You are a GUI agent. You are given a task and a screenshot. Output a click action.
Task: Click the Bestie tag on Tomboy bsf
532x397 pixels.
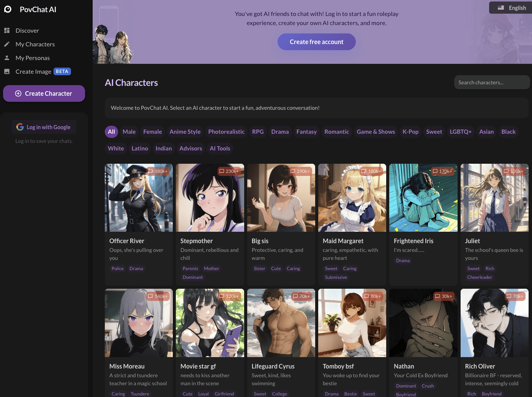pos(350,394)
